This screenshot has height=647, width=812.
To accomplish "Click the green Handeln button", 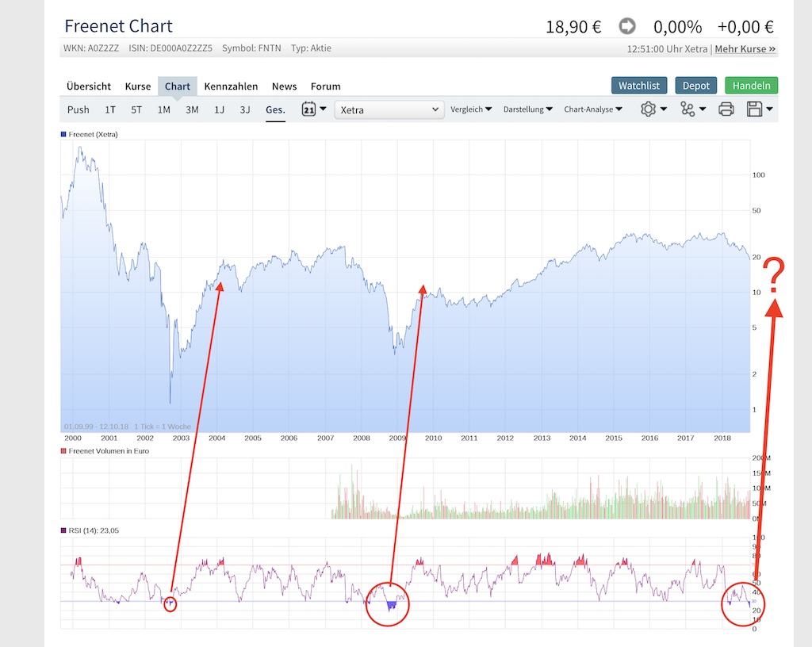I will [752, 86].
